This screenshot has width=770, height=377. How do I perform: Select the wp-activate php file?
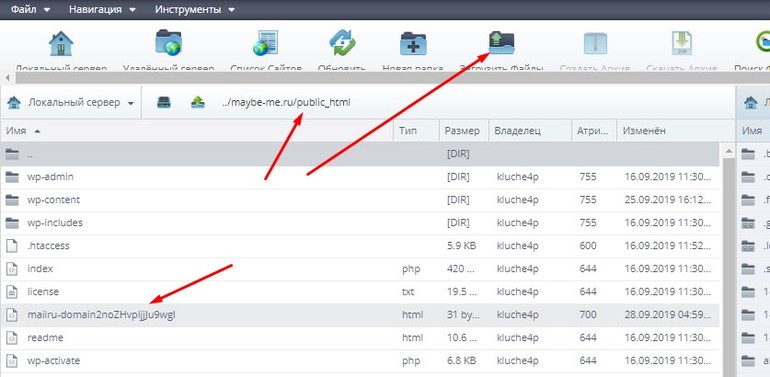[x=360, y=361]
